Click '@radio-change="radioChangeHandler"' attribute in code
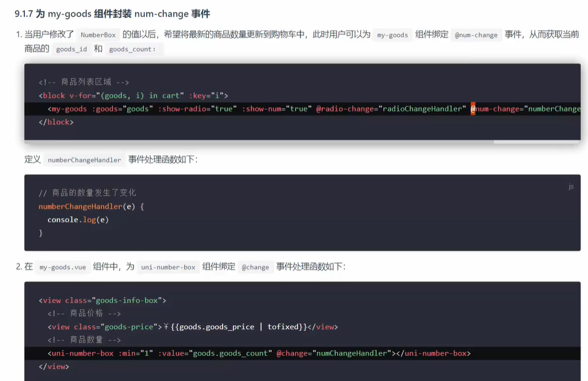The image size is (588, 381). 391,109
